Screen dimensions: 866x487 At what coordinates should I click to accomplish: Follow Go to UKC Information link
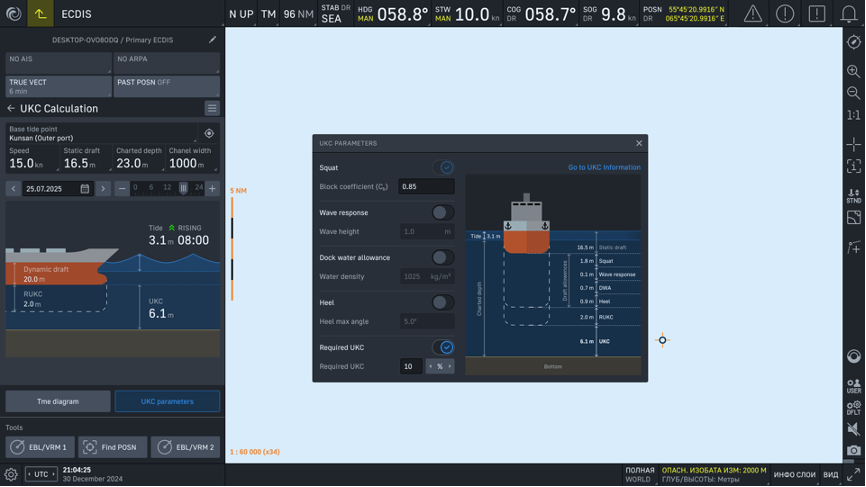click(x=604, y=167)
